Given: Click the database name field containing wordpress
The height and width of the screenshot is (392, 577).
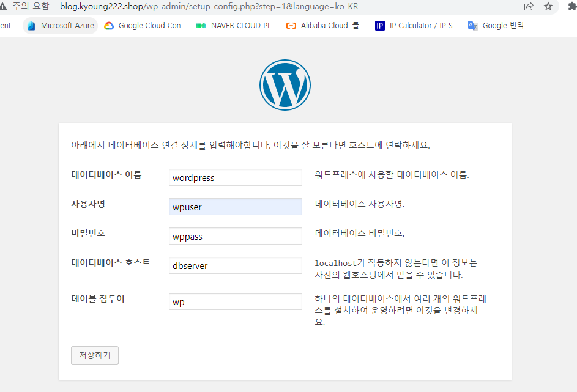Looking at the screenshot, I should [236, 177].
